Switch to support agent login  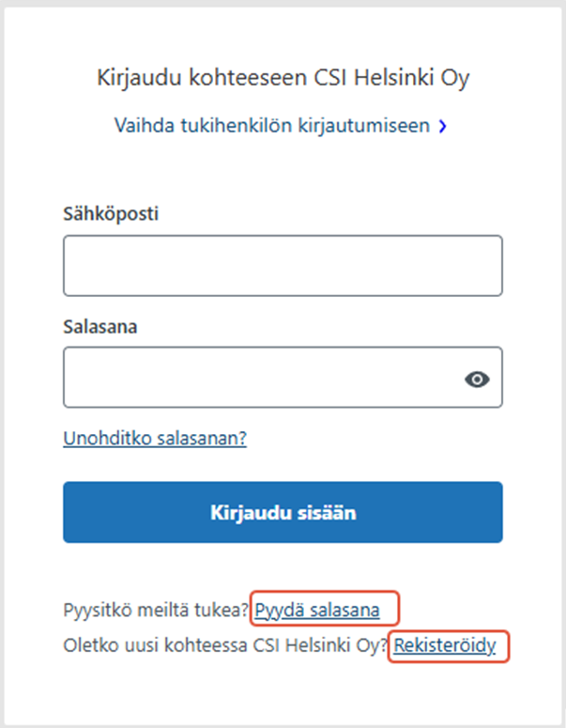[272, 125]
